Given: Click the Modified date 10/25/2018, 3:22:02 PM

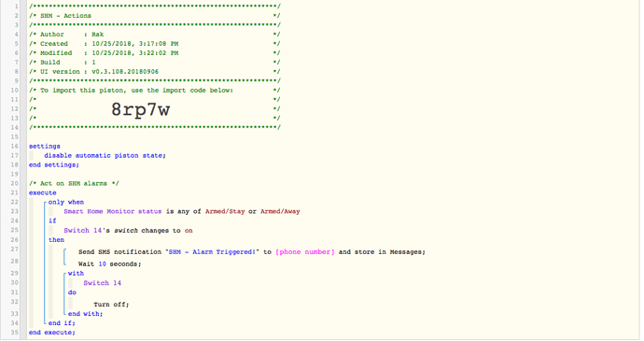Looking at the screenshot, I should tap(134, 53).
